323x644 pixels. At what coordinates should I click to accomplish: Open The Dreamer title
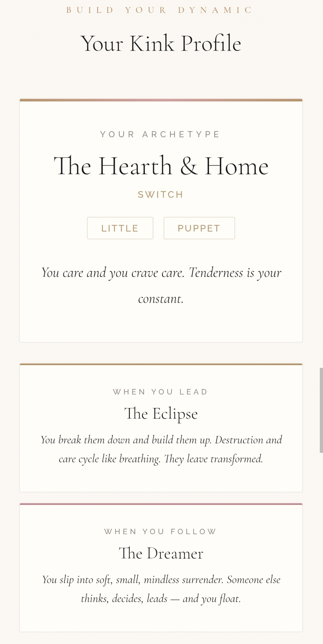[x=161, y=554]
